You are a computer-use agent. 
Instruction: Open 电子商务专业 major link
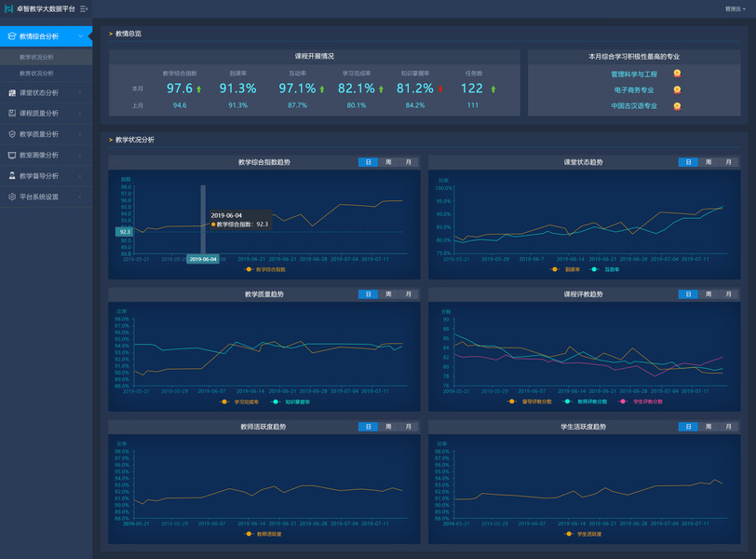(x=634, y=90)
